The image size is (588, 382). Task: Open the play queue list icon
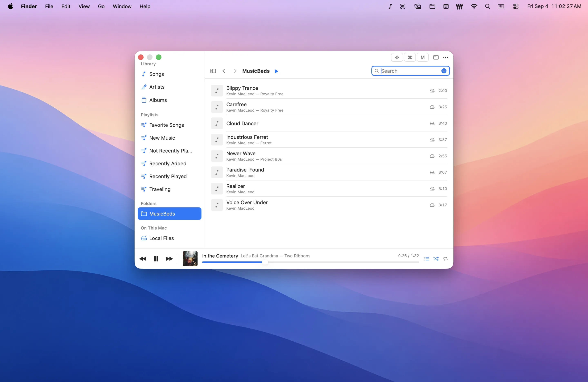(427, 259)
